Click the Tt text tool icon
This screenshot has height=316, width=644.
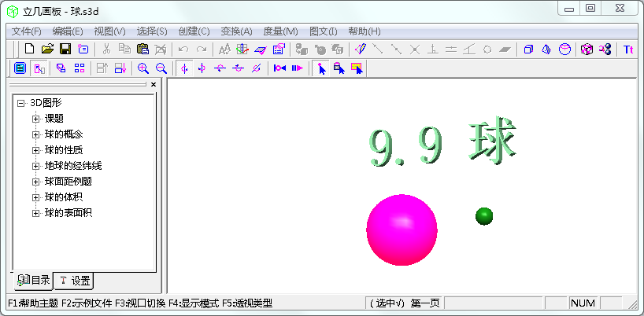(628, 50)
